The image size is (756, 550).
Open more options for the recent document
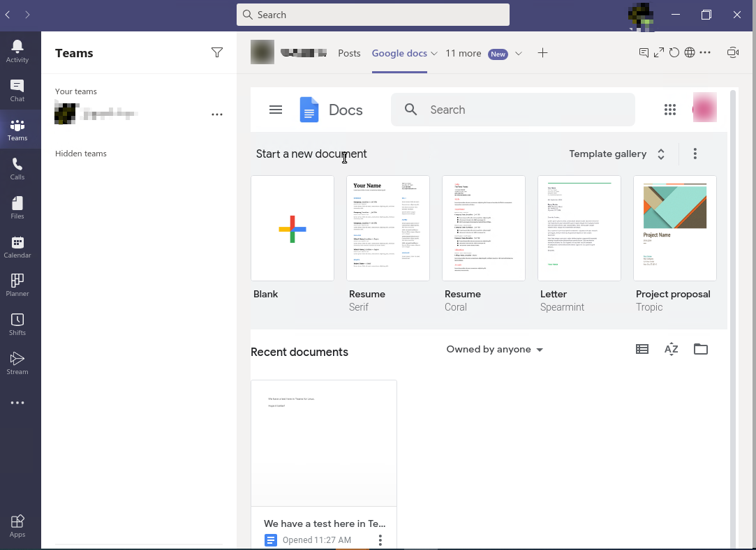click(380, 540)
